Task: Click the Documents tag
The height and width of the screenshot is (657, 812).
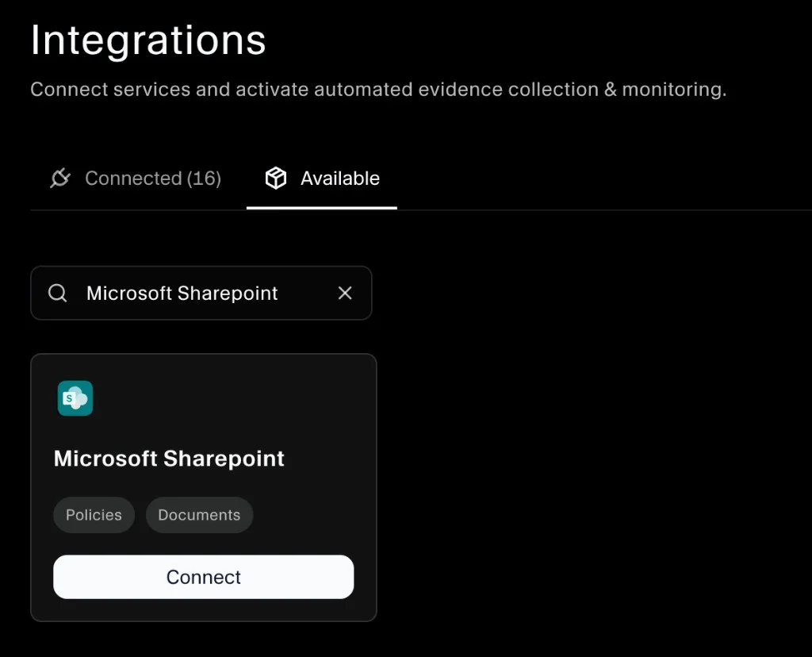Action: [199, 514]
